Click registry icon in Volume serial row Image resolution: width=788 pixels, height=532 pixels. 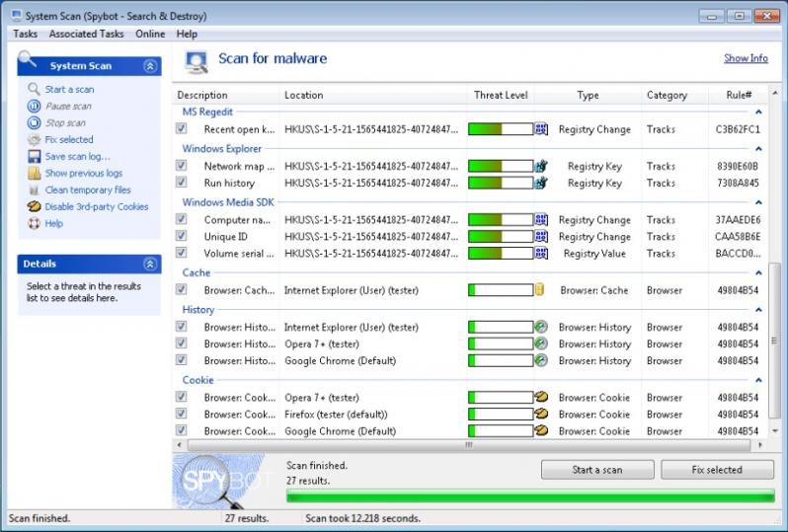[541, 254]
